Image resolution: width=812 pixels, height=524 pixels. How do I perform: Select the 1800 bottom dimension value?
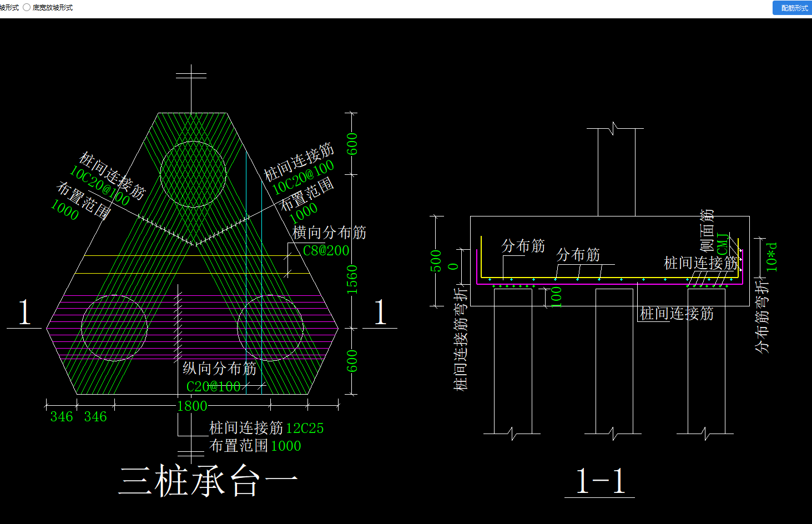pyautogui.click(x=192, y=406)
